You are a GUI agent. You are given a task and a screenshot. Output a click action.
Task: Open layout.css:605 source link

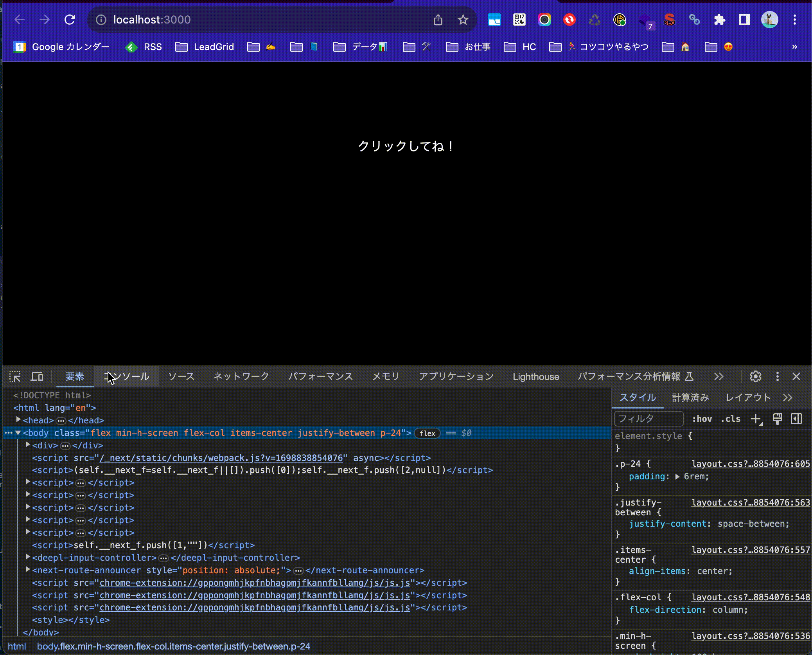(x=751, y=464)
